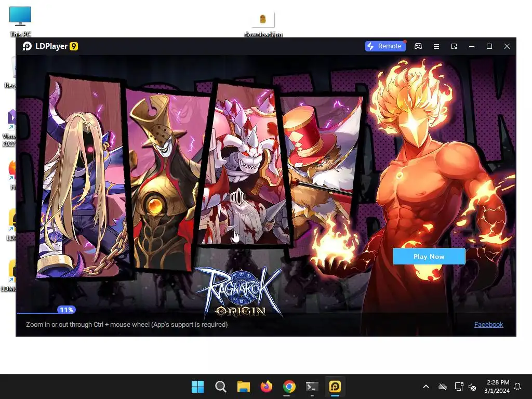Open the Windows Start menu
This screenshot has width=532, height=399.
click(x=197, y=387)
